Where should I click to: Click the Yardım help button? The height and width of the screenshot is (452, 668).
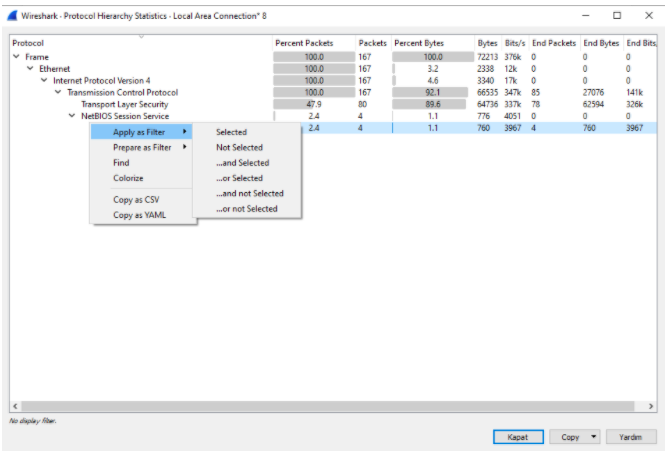click(631, 437)
